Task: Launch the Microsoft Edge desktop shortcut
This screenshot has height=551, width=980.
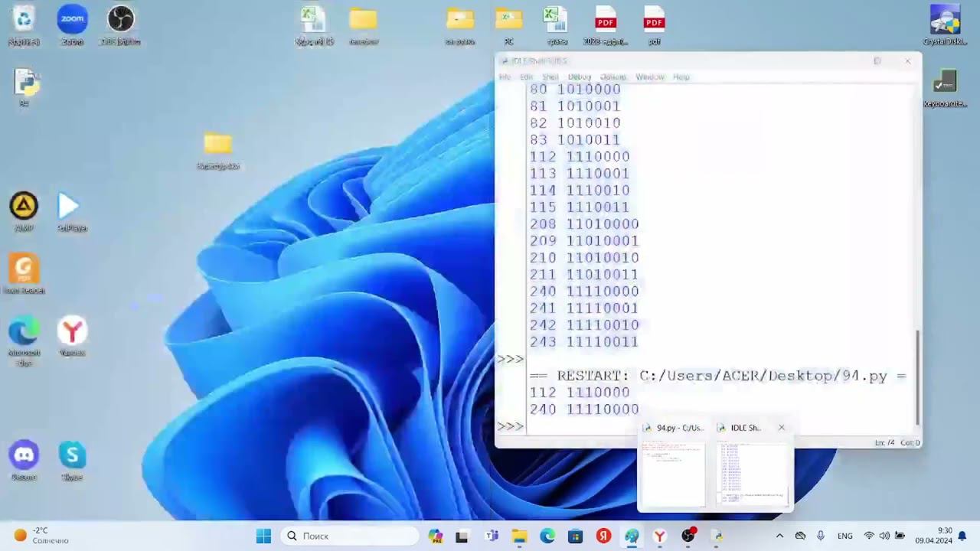Action: [x=24, y=341]
